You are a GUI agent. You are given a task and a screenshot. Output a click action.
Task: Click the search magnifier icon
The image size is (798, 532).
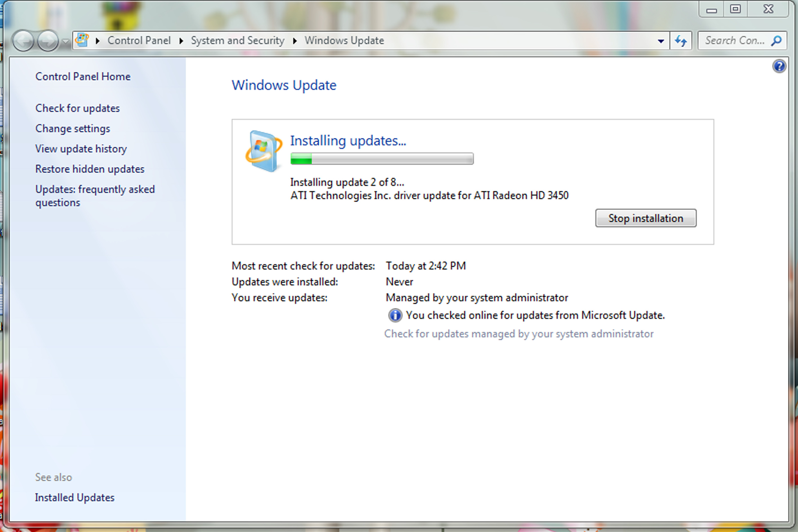pos(776,41)
